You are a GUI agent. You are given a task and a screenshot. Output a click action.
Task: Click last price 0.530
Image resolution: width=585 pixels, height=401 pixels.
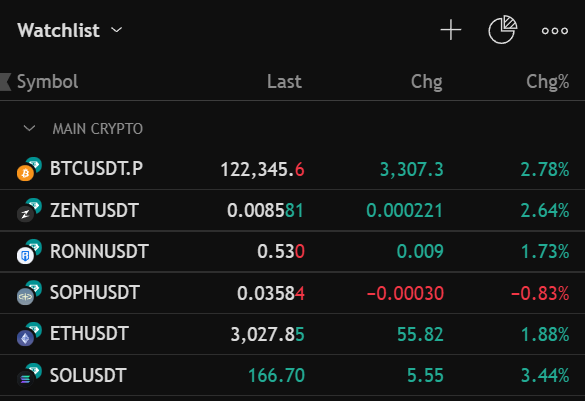point(281,251)
